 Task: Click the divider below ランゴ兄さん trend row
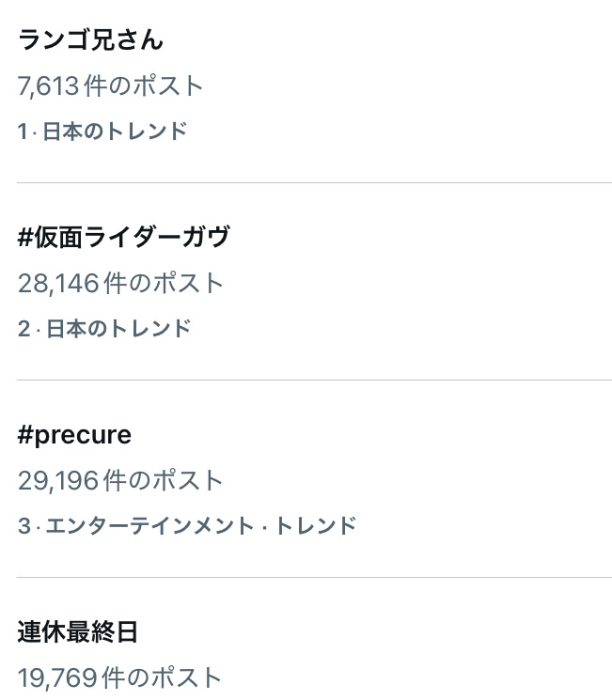coord(315,182)
